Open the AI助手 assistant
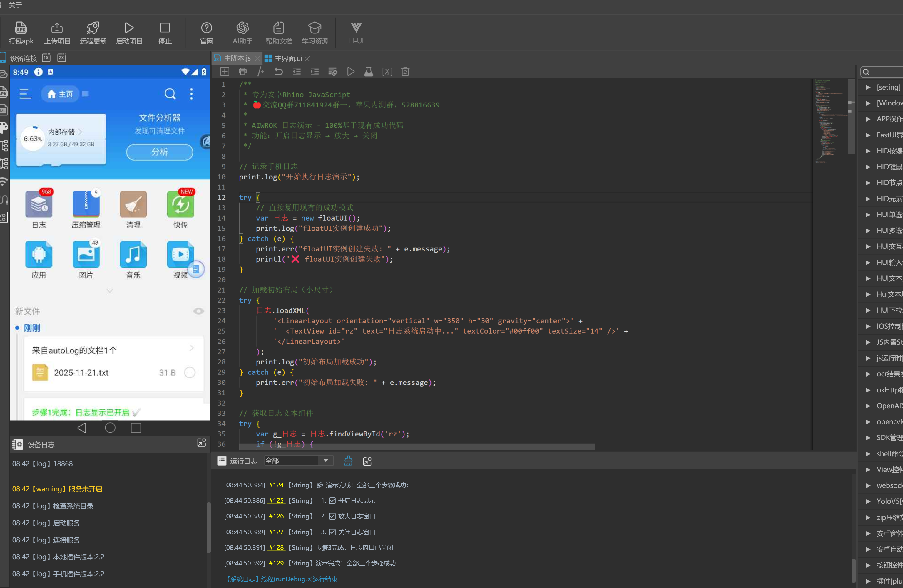Viewport: 903px width, 588px height. [243, 28]
